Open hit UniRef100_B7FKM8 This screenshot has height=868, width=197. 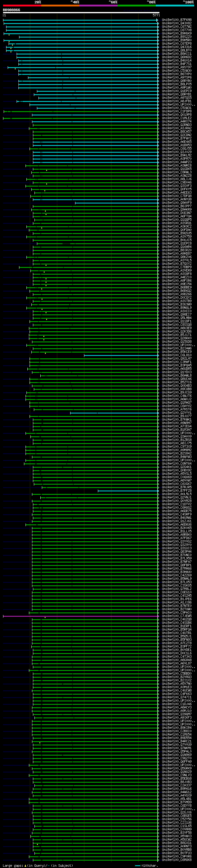coord(177,20)
